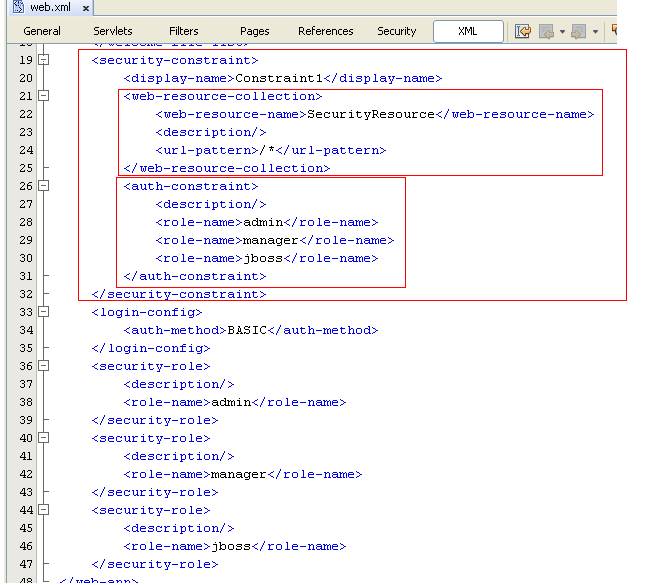This screenshot has height=585, width=653.
Task: Click the opening web-resource-collection tag
Action: tap(223, 96)
